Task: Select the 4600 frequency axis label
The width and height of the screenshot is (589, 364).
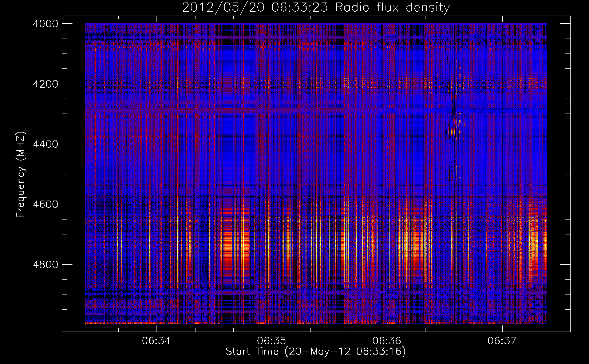Action: (x=46, y=204)
